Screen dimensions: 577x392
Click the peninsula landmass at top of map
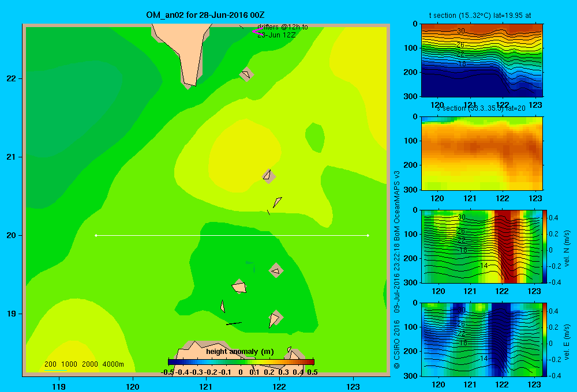[x=186, y=51]
